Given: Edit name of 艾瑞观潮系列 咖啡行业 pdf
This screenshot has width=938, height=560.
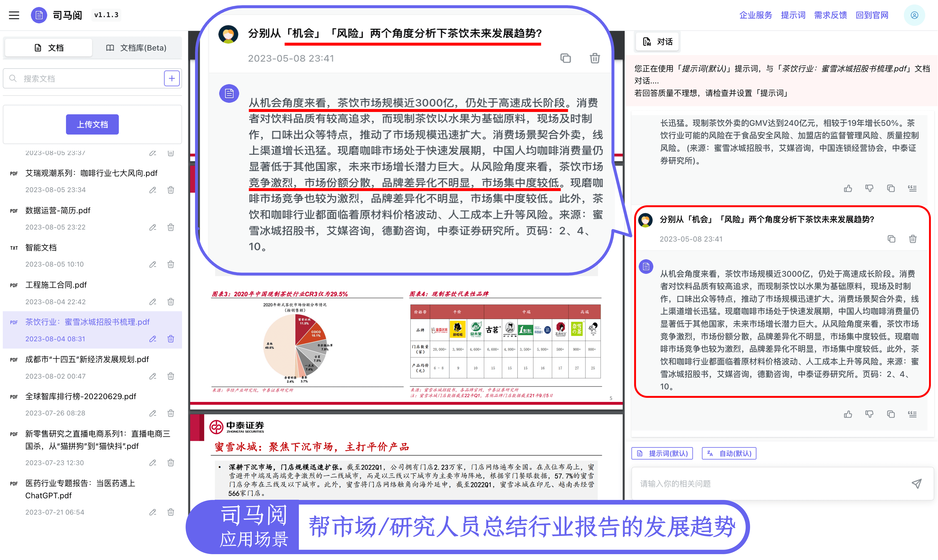Looking at the screenshot, I should click(x=152, y=190).
